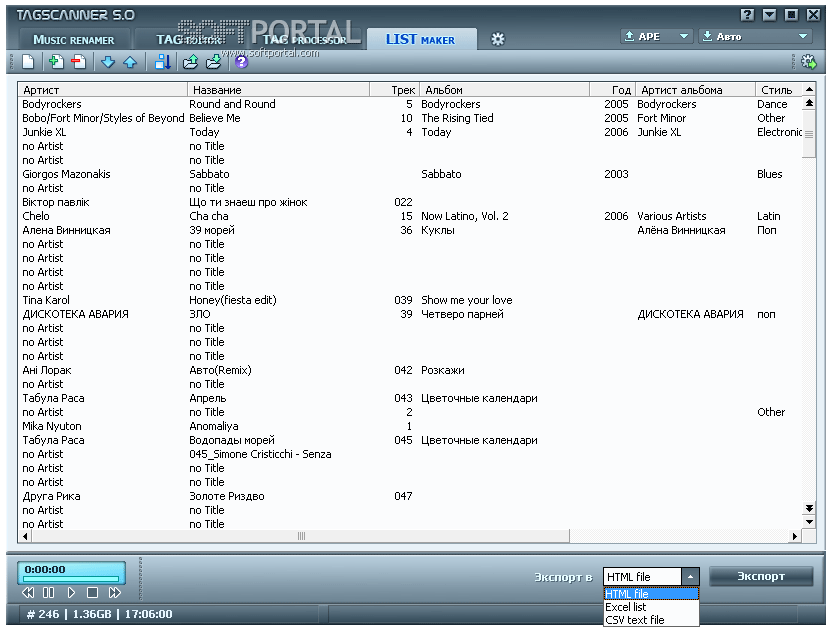Sort by the Название column header
This screenshot has width=830, height=635.
tap(278, 90)
